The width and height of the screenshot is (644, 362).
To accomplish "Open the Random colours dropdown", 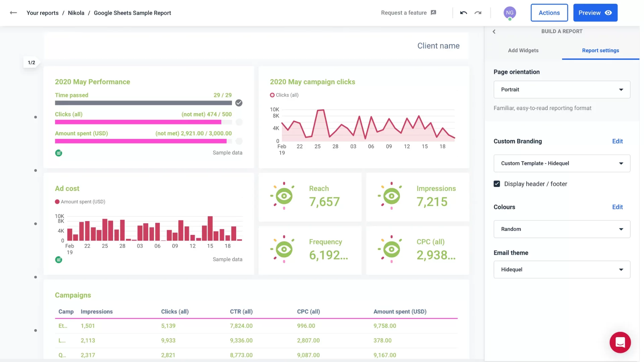I will pyautogui.click(x=561, y=229).
